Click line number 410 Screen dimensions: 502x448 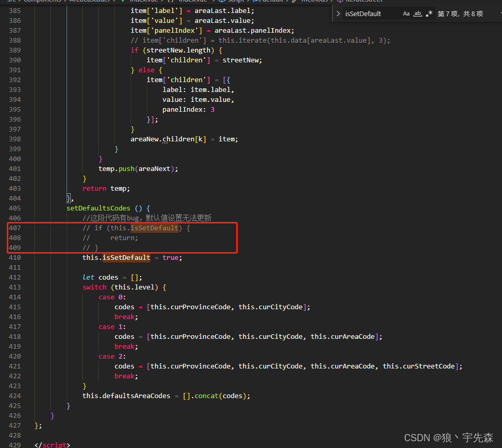(x=15, y=257)
